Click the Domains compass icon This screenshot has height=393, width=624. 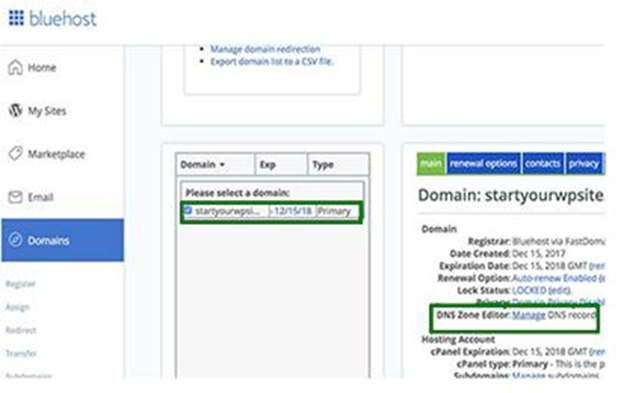pos(15,240)
